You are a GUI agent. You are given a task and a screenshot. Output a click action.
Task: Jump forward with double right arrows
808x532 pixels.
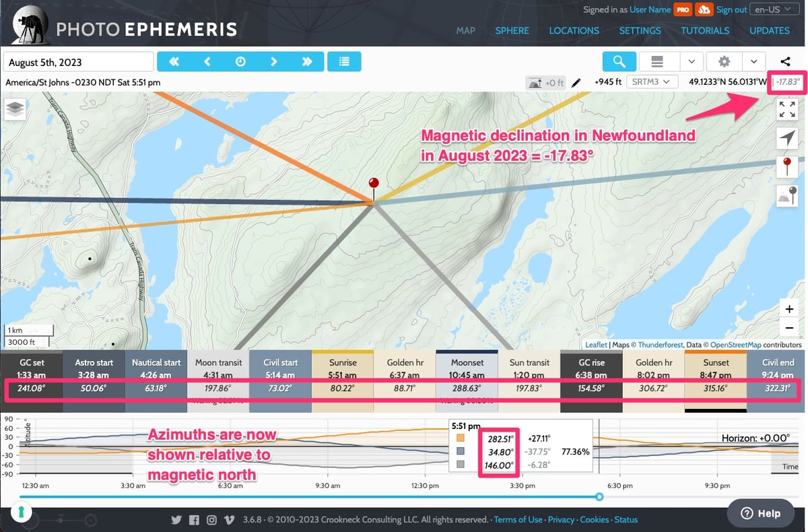[x=307, y=61]
